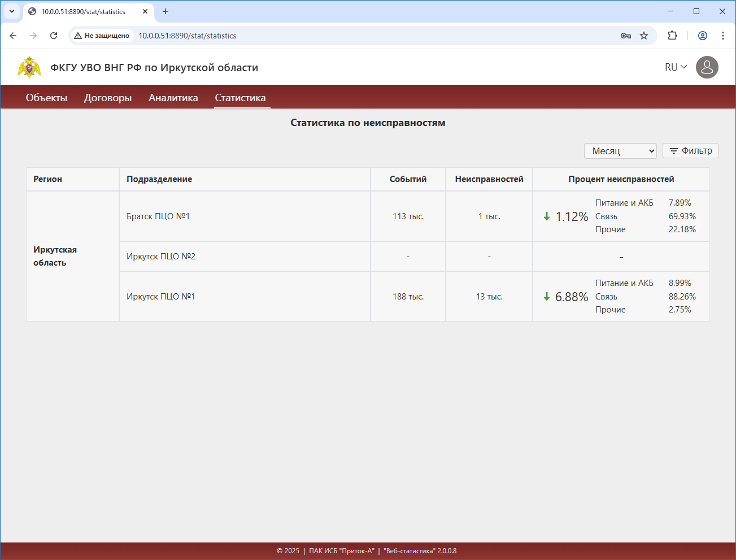Viewport: 736px width, 560px height.
Task: Open a new browser tab
Action: point(166,11)
